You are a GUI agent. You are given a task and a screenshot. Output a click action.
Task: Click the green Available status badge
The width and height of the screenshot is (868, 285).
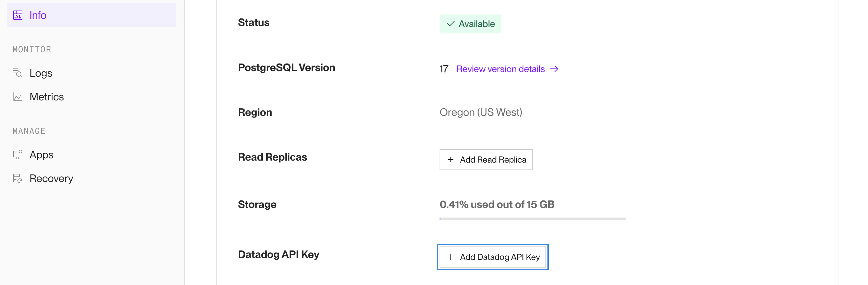coord(470,24)
